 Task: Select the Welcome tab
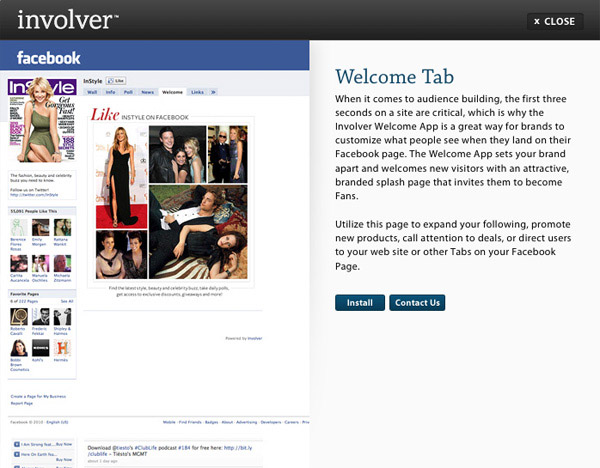(172, 92)
